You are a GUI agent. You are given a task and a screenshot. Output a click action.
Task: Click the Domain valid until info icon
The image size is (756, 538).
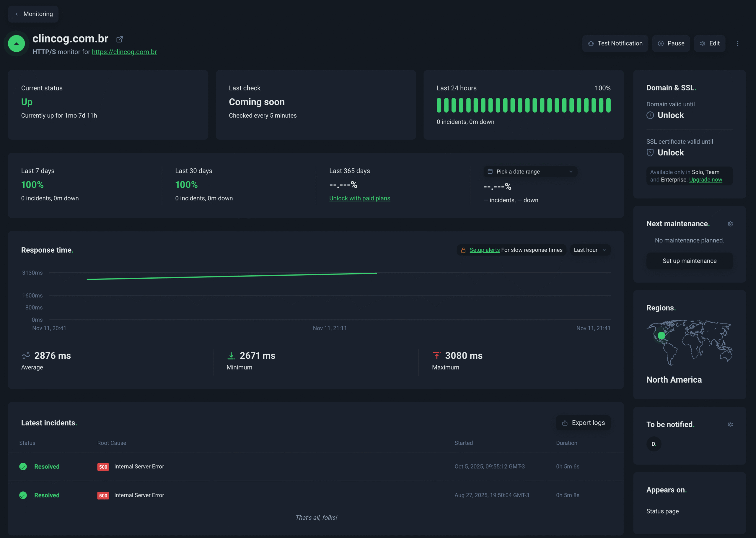tap(650, 115)
